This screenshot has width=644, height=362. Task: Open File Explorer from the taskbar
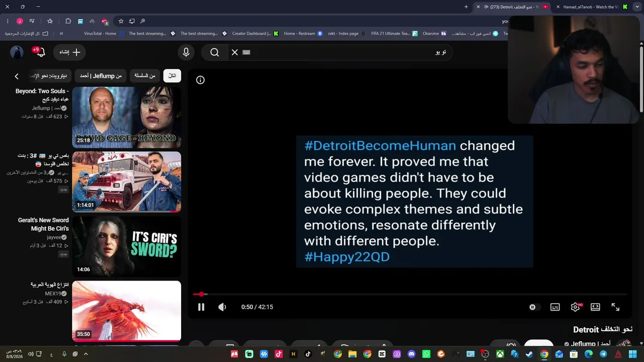click(x=352, y=354)
